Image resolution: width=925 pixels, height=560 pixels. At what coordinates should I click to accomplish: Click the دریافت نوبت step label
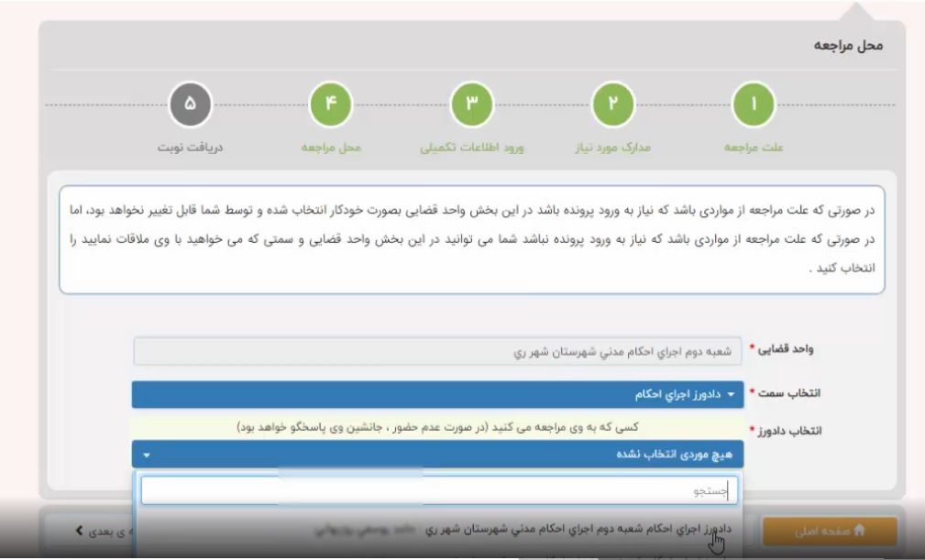(190, 147)
